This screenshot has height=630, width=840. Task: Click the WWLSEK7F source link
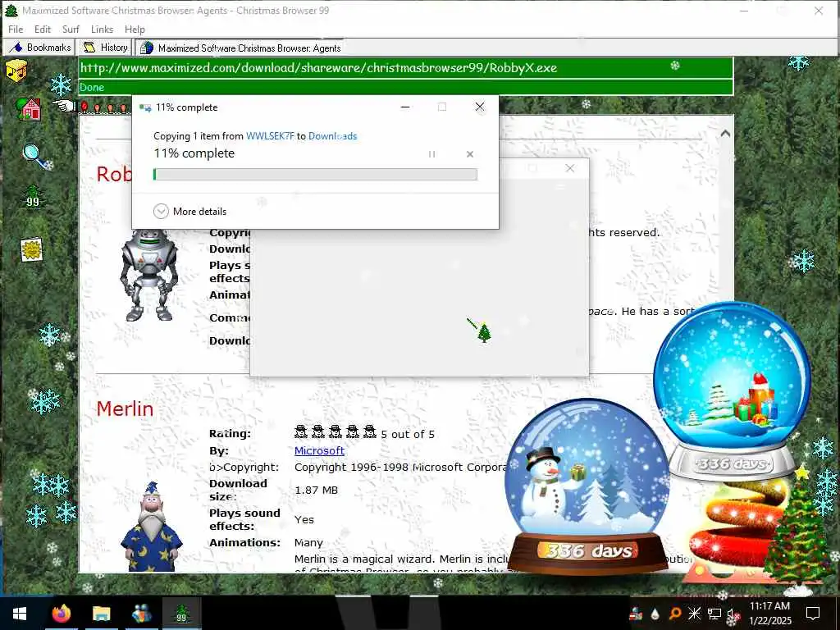point(270,136)
